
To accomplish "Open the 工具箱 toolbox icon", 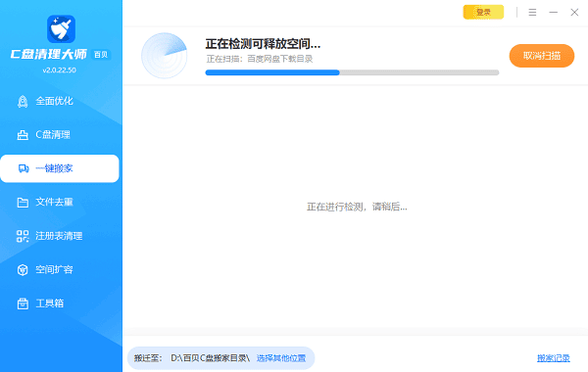I will [23, 303].
